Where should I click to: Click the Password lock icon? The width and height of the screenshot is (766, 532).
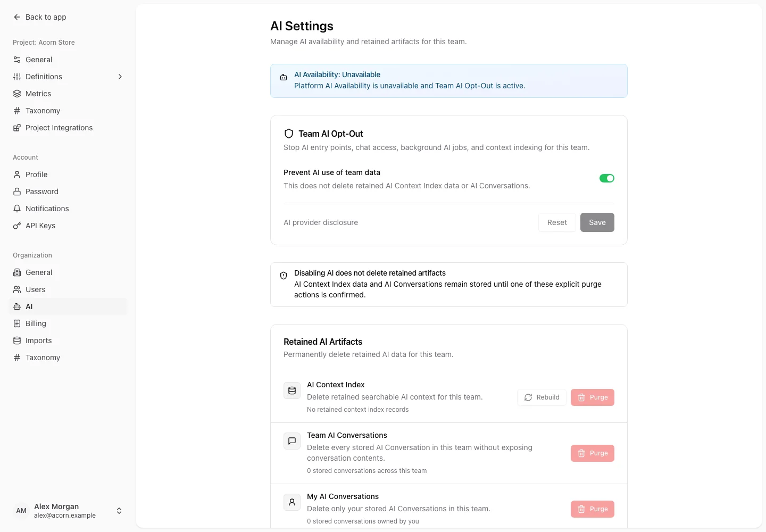17,192
